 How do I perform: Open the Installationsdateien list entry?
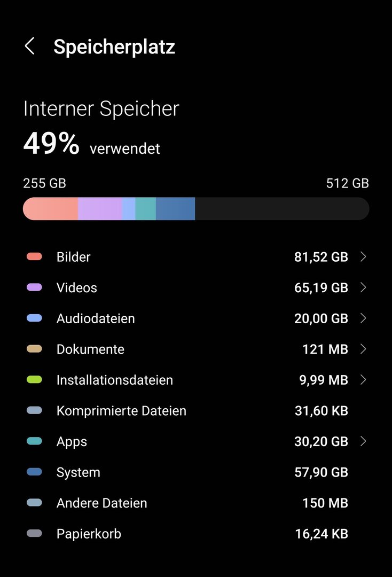(x=115, y=380)
